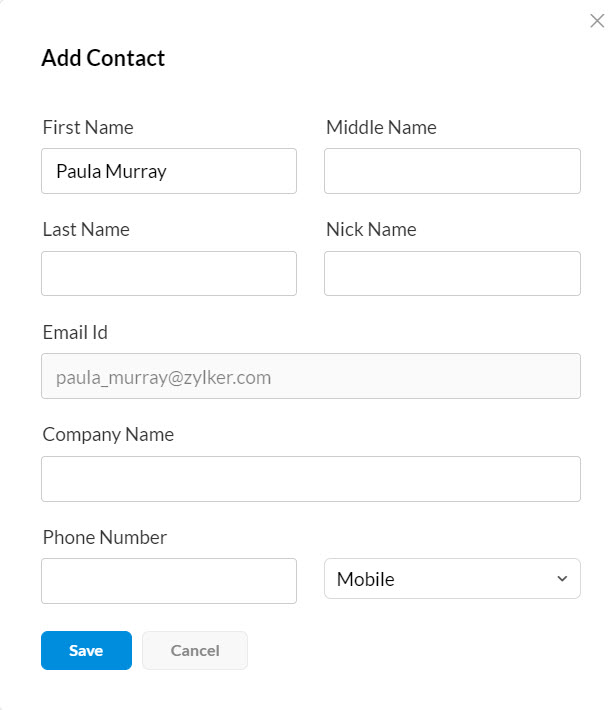Focus the Company Name input field
Image resolution: width=616 pixels, height=710 pixels.
click(x=310, y=479)
